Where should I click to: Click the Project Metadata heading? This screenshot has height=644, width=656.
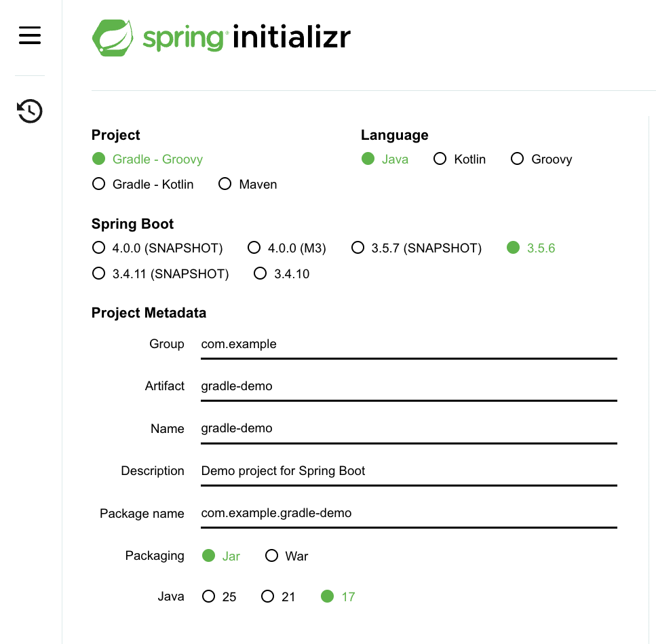(149, 313)
